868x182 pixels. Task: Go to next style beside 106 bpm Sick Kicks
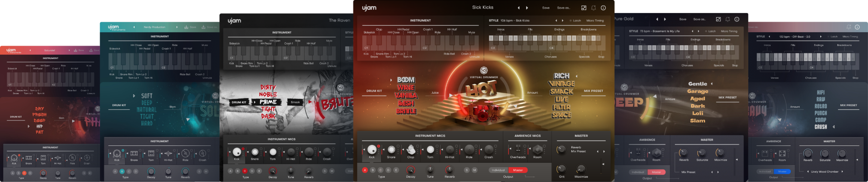click(562, 21)
